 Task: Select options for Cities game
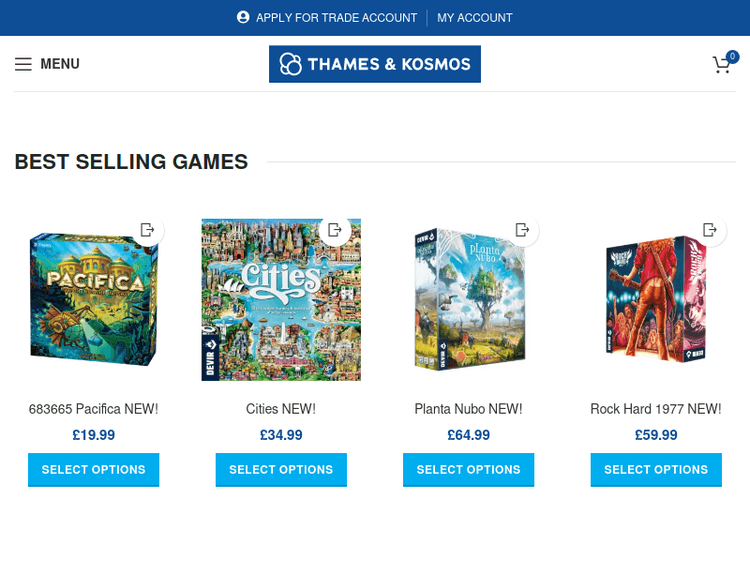281,470
